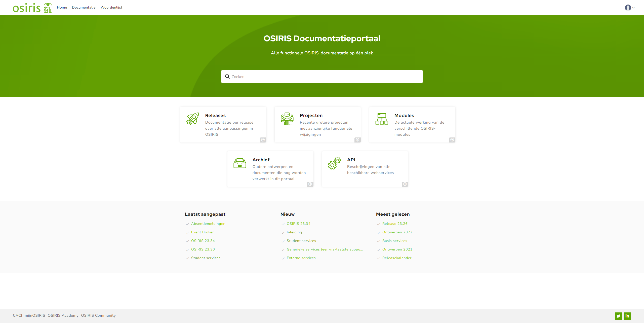Open the Inleiding link
This screenshot has height=323, width=644.
coord(294,232)
